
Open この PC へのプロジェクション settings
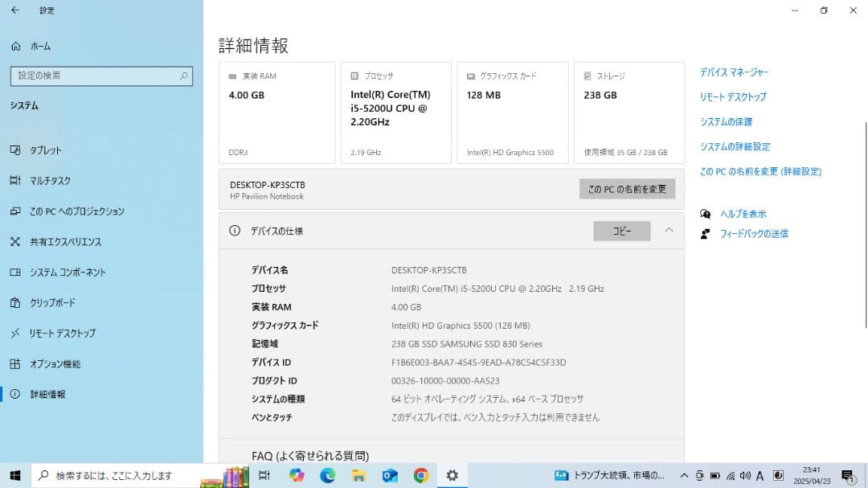coord(14,211)
